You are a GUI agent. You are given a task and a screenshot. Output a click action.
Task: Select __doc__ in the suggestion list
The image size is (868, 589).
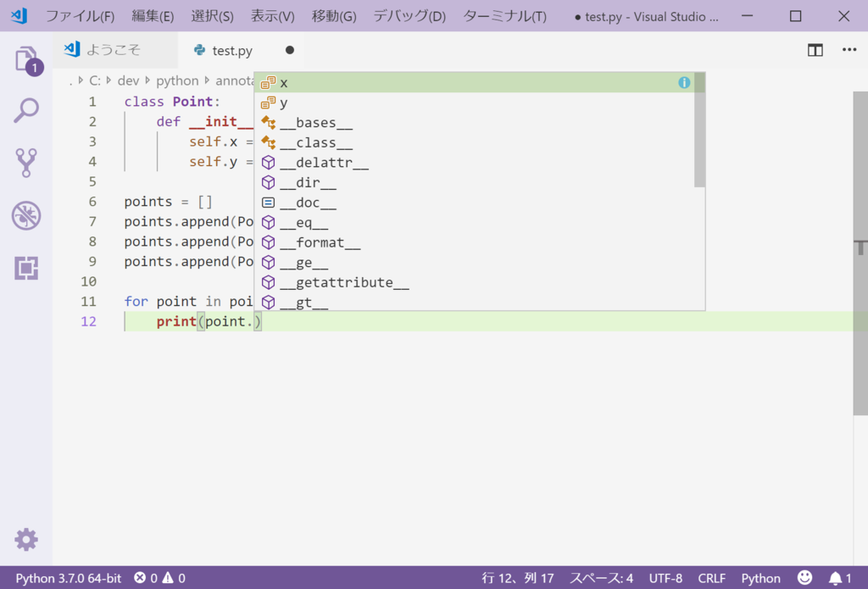(x=475, y=202)
